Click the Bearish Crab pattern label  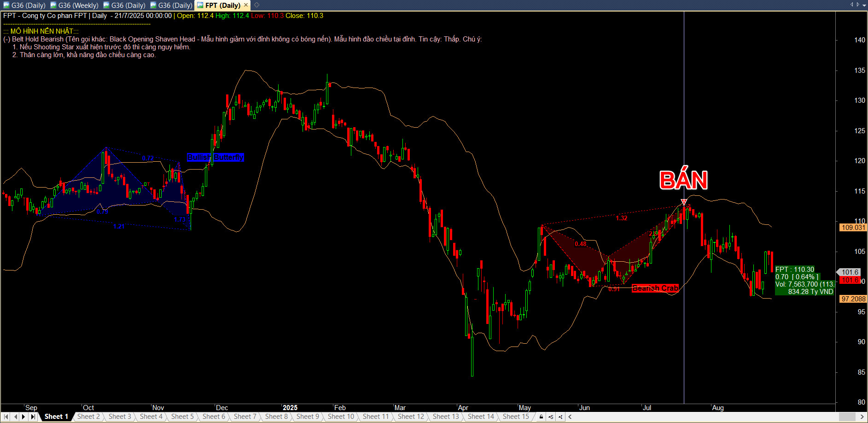pyautogui.click(x=655, y=288)
